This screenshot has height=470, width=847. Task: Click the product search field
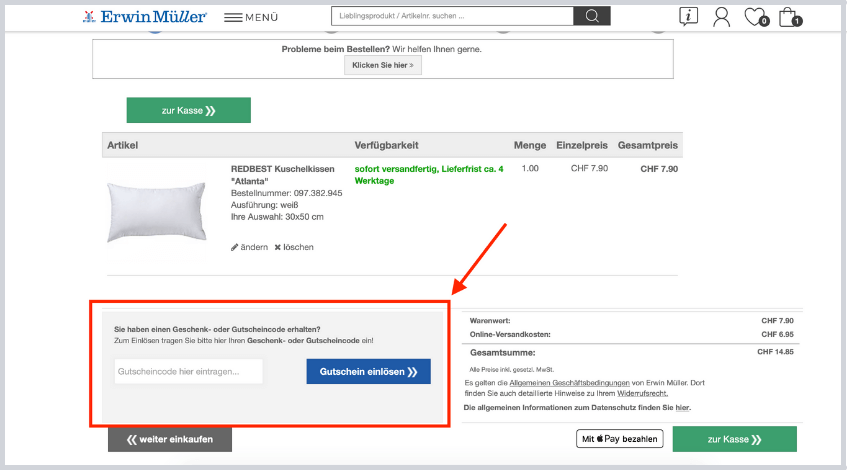452,16
